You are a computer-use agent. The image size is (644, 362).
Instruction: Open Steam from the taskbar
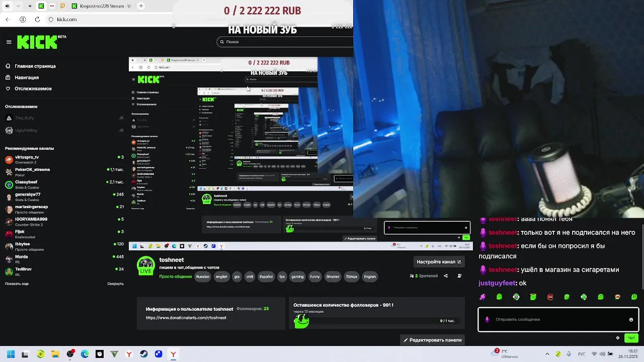click(x=144, y=354)
